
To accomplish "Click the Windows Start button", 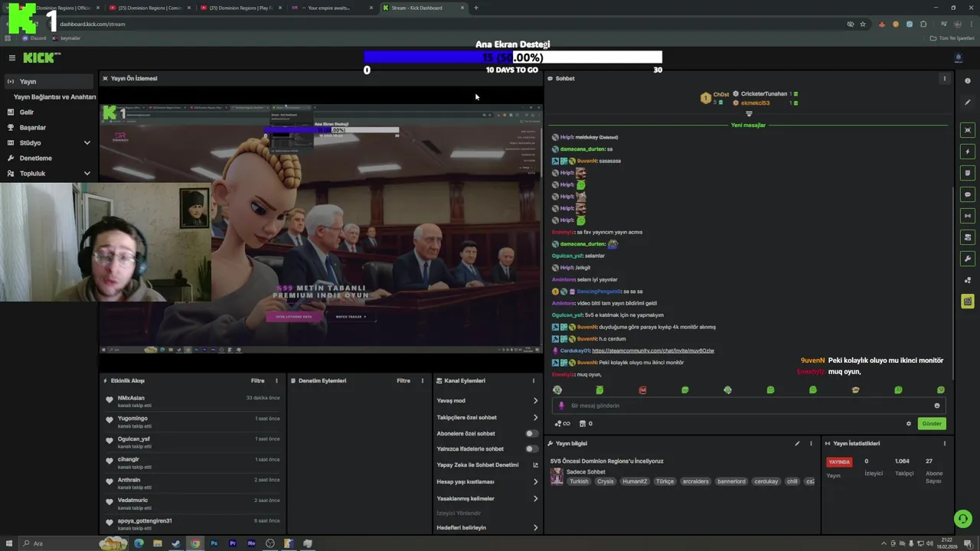I will [8, 543].
